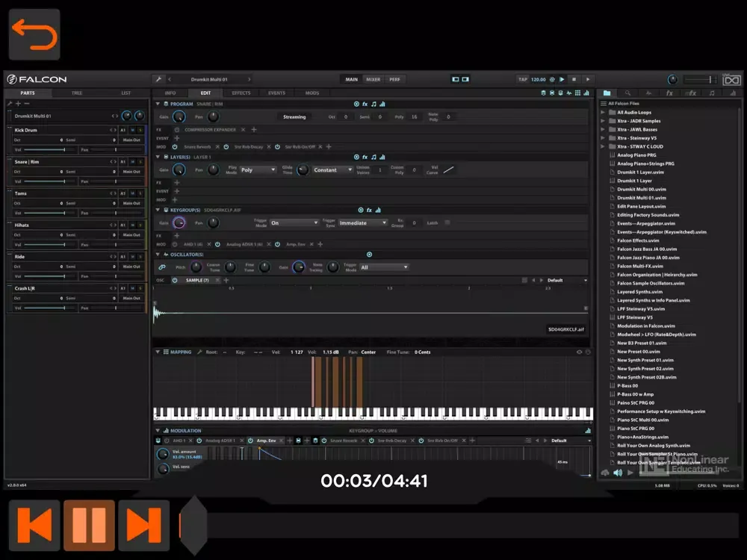Click the oscillator link chain icon
747x560 pixels.
[162, 267]
